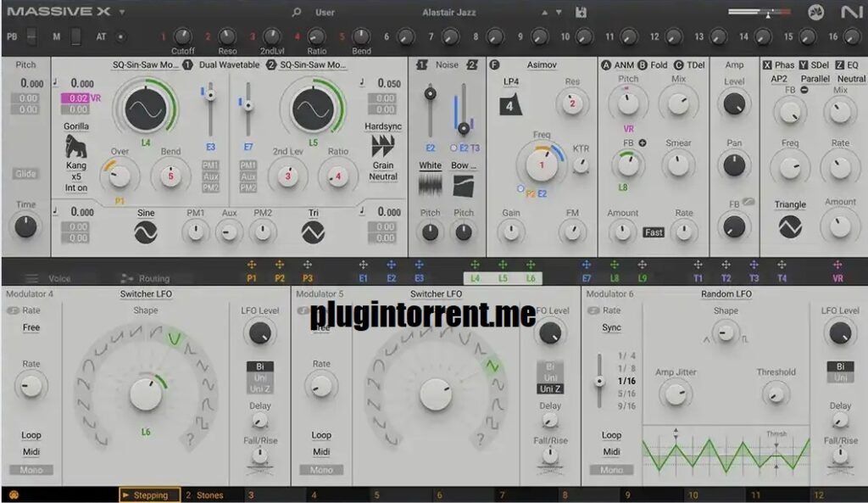Grab the VR modulation drag handle
Screen dimensions: 868x503
click(x=837, y=265)
